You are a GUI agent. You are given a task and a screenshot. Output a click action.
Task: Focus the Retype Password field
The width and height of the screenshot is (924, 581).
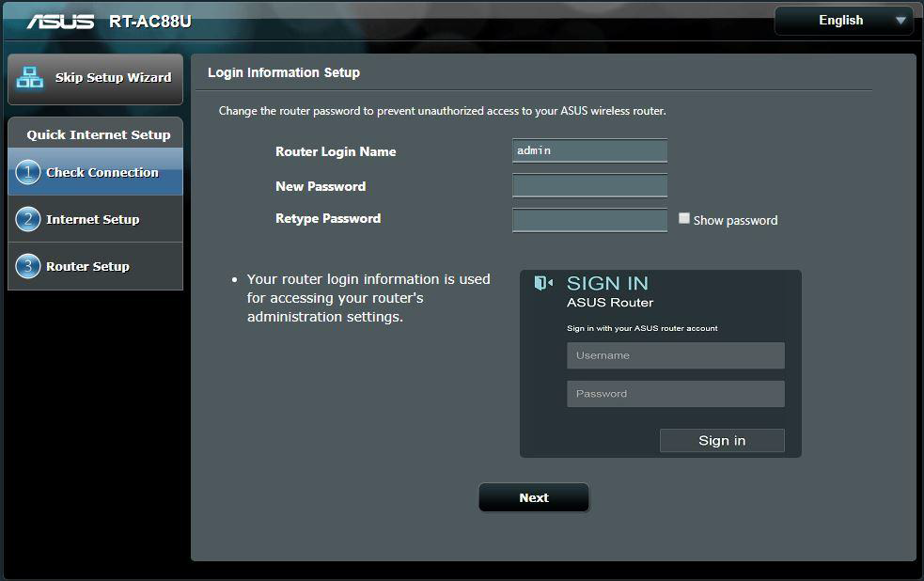[x=590, y=220]
